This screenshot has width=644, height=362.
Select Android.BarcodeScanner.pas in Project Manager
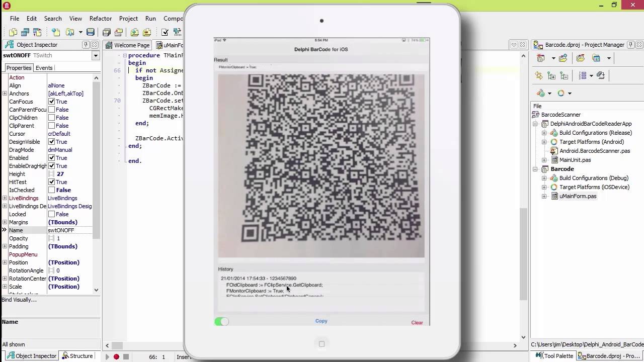coord(595,151)
